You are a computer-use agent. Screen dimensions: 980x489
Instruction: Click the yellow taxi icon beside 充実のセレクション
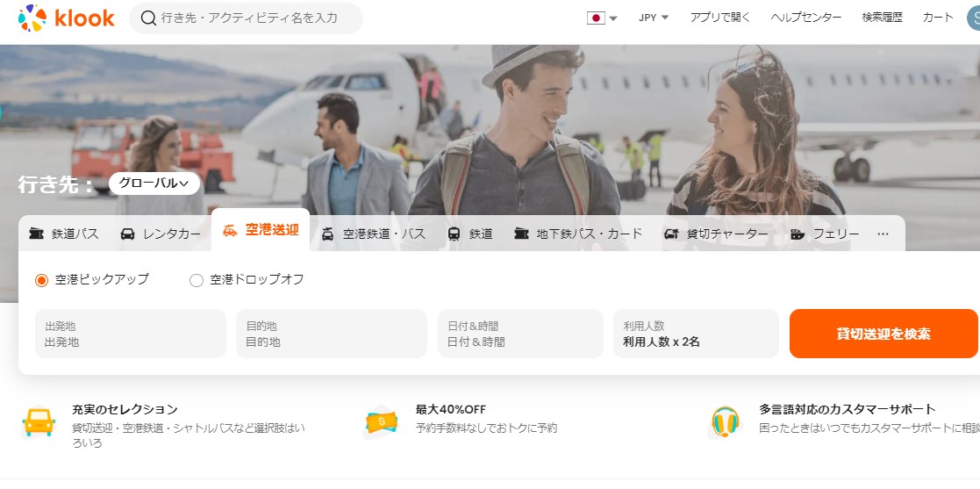[x=39, y=422]
